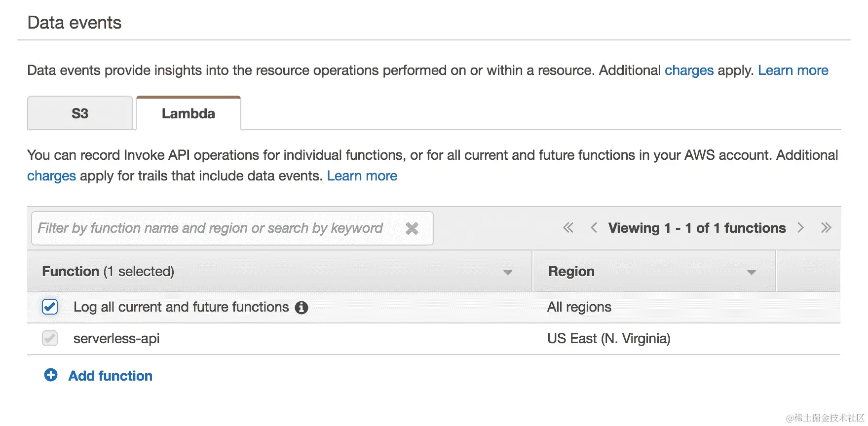
Task: Select the serverless-api function row
Action: (116, 339)
